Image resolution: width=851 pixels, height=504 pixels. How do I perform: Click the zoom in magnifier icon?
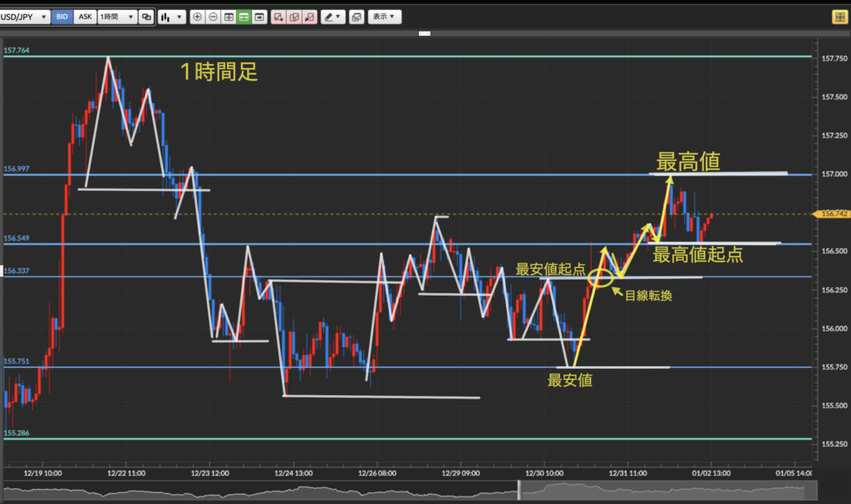(x=197, y=17)
